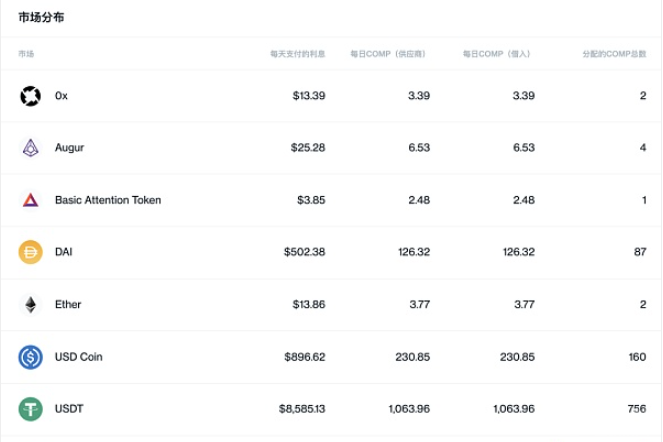663x442 pixels.
Task: Select the $3.85 interest value
Action: [x=311, y=200]
